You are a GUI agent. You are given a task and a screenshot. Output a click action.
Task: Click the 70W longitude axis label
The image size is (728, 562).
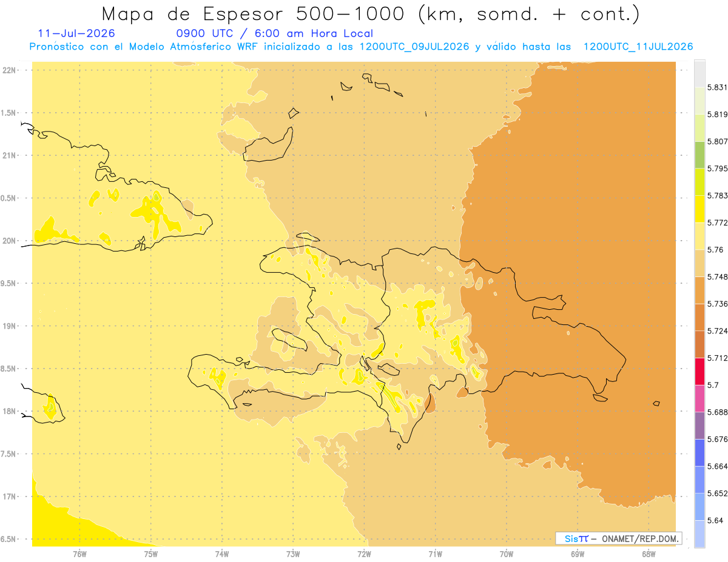pos(507,554)
